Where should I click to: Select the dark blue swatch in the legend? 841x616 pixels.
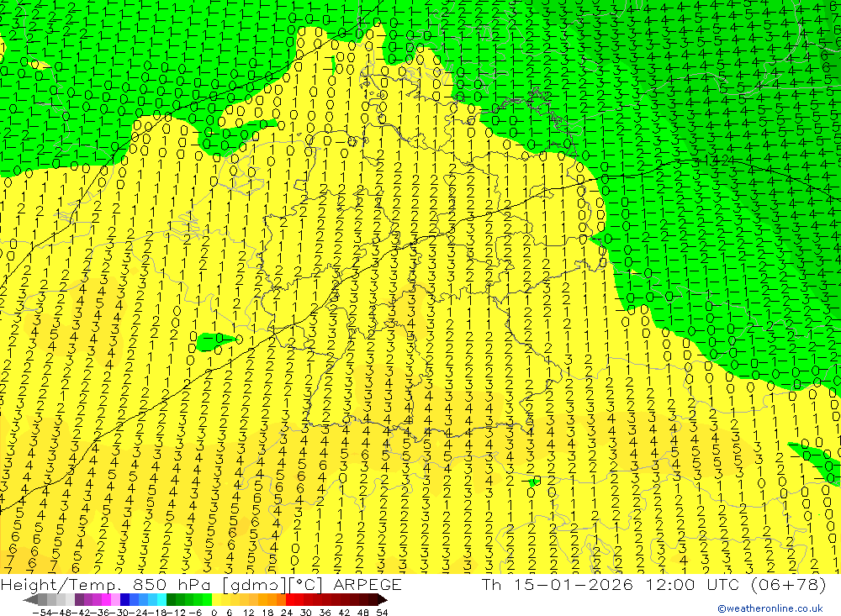click(x=125, y=600)
